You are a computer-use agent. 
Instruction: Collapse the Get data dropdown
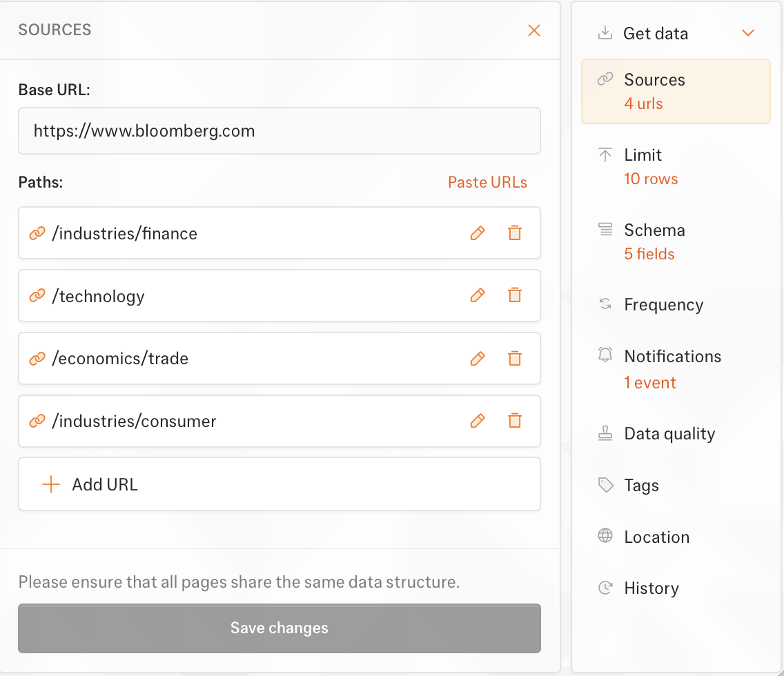pos(747,33)
